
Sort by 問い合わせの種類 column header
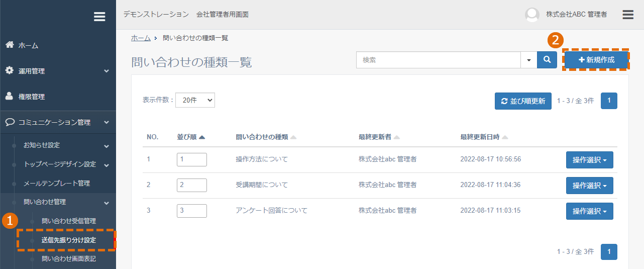[x=266, y=137]
